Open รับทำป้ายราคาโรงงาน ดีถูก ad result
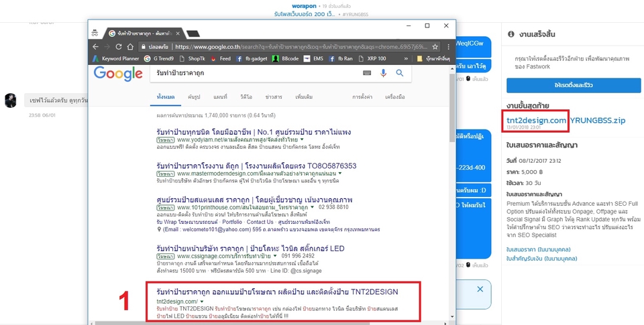The image size is (644, 325). pyautogui.click(x=256, y=166)
